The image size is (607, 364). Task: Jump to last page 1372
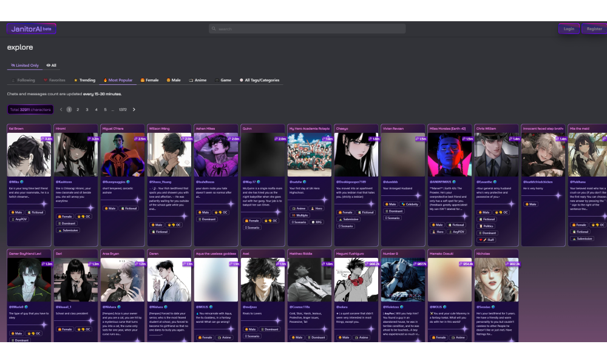tap(123, 109)
